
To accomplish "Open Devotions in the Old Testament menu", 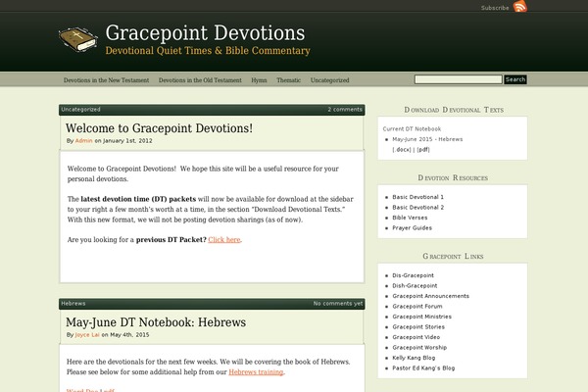I will (x=200, y=80).
